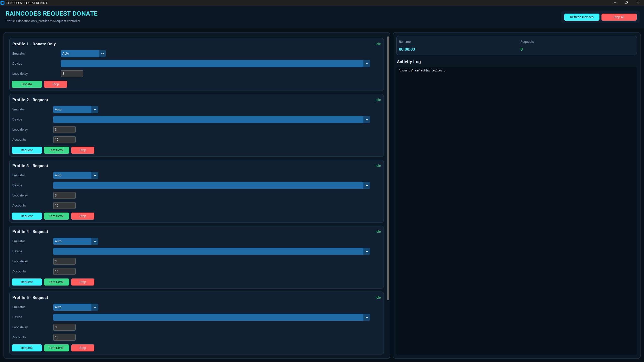Open Profile 1 Emulator dropdown
Viewport: 644px width, 362px height.
pyautogui.click(x=83, y=54)
